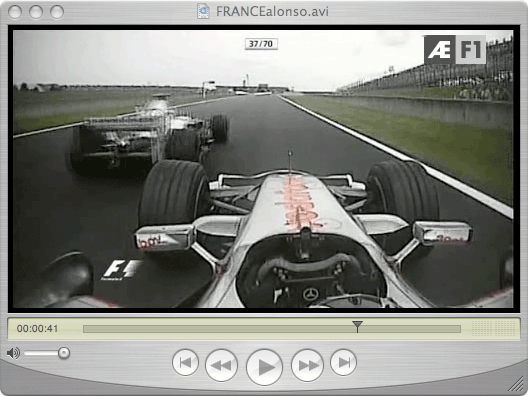Close the movie window
The width and height of the screenshot is (528, 396).
15,12
